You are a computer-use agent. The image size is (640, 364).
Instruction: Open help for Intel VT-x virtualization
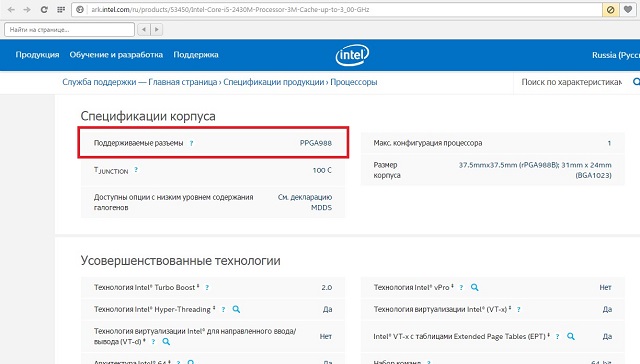518,310
